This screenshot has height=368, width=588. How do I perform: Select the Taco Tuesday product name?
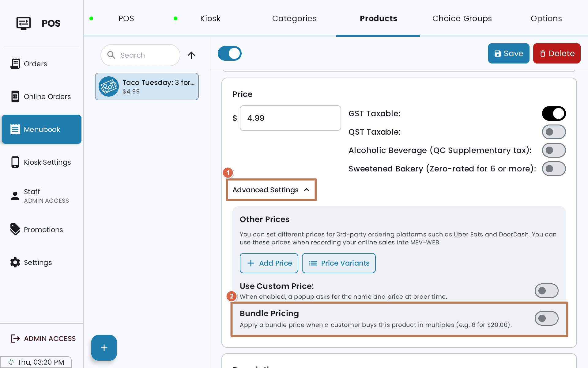pyautogui.click(x=159, y=82)
